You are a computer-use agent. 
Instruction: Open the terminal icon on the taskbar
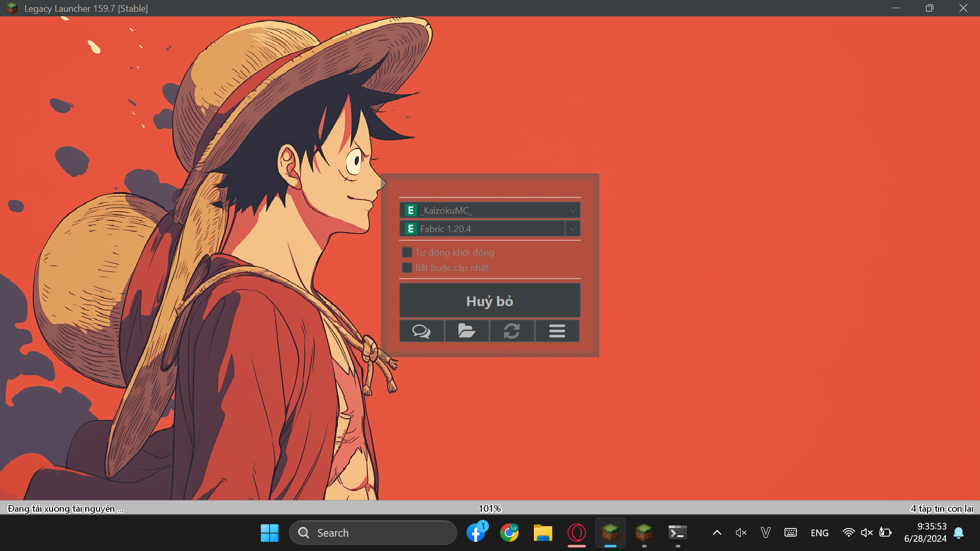(678, 533)
